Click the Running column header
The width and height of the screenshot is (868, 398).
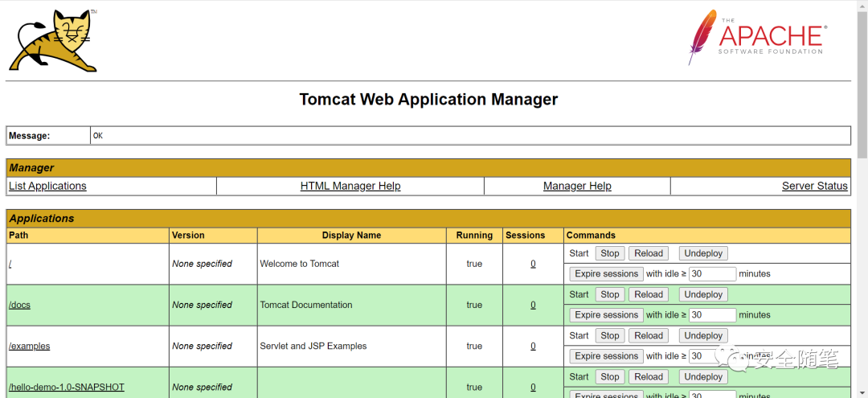coord(474,236)
